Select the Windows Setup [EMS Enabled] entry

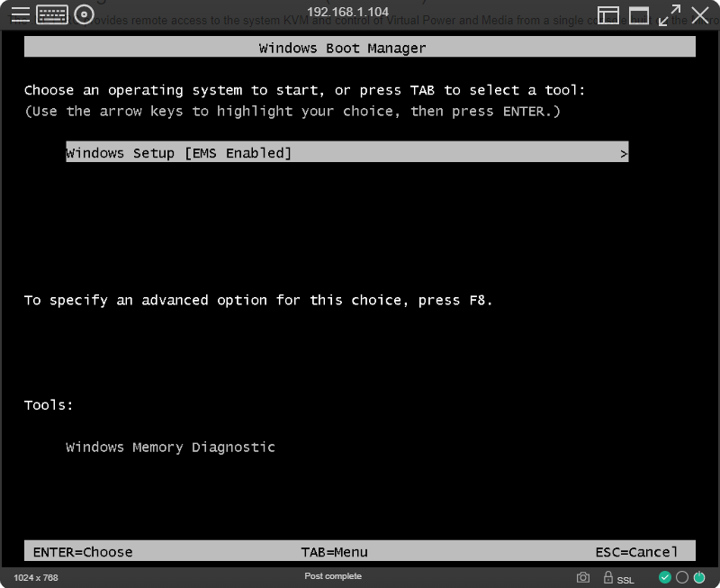click(347, 152)
